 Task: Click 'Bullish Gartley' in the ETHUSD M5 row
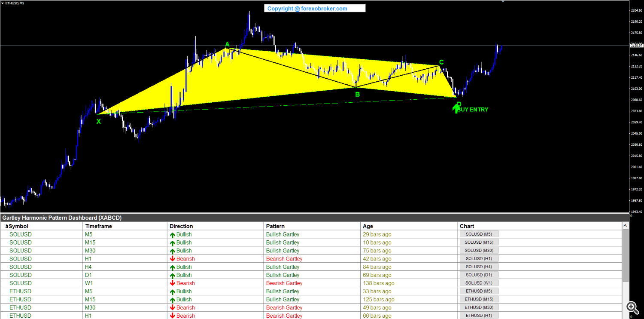283,291
